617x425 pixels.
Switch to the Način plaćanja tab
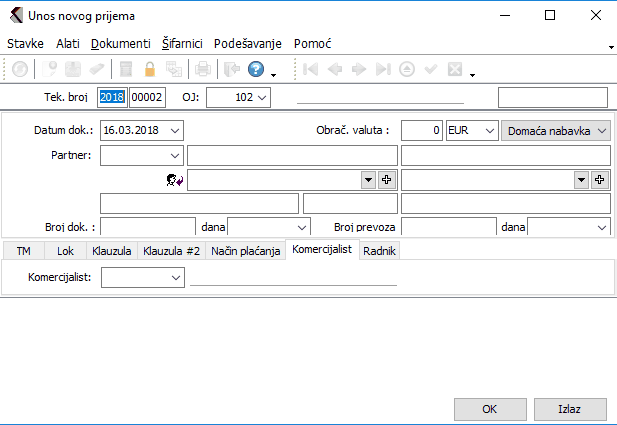pos(245,251)
